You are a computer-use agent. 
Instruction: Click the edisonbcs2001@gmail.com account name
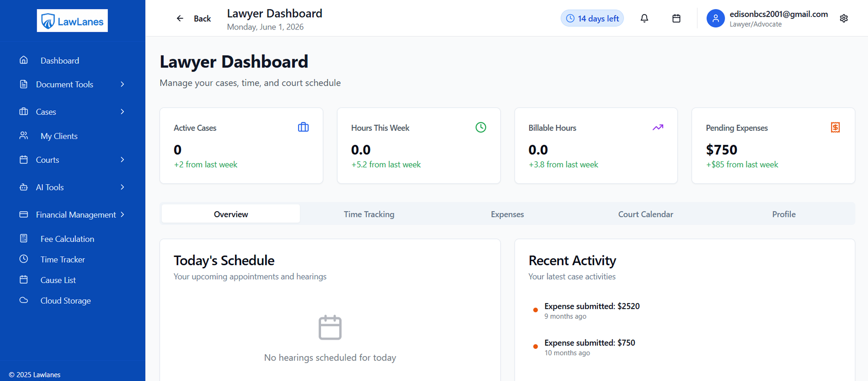(x=778, y=14)
